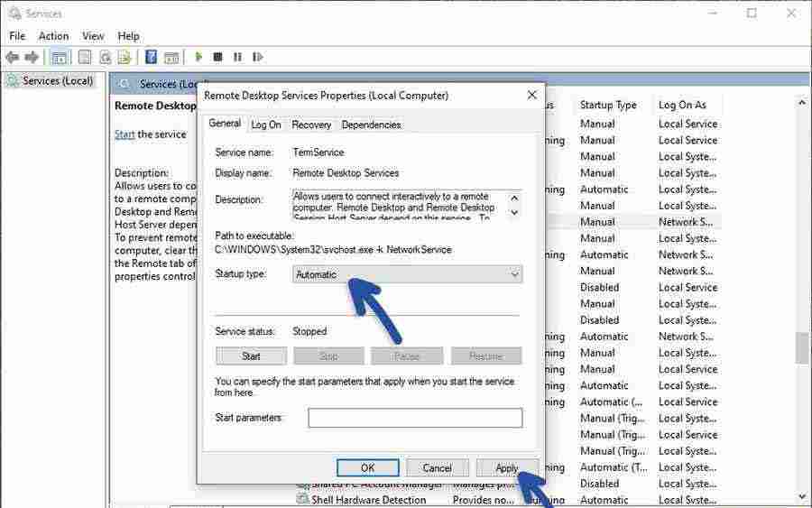Click the Automatic (... startup type cell
Image resolution: width=812 pixels, height=508 pixels.
point(611,402)
